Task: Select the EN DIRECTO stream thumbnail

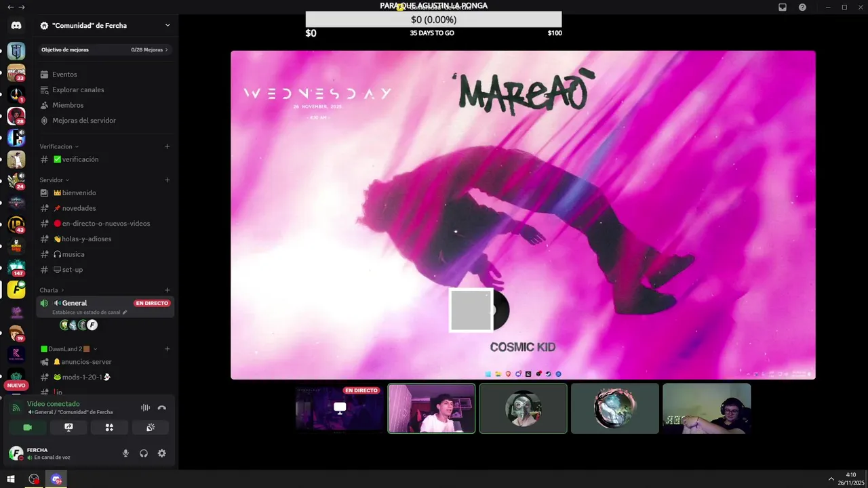Action: click(340, 409)
